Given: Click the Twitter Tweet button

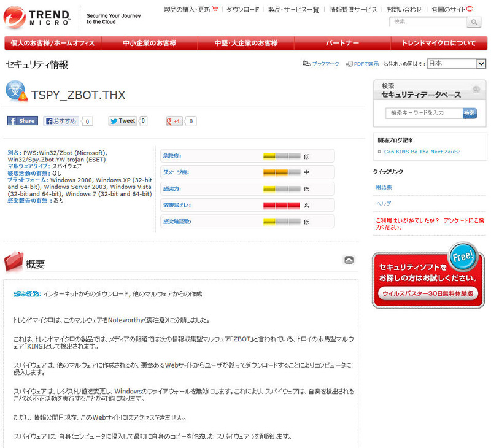Looking at the screenshot, I should (122, 121).
